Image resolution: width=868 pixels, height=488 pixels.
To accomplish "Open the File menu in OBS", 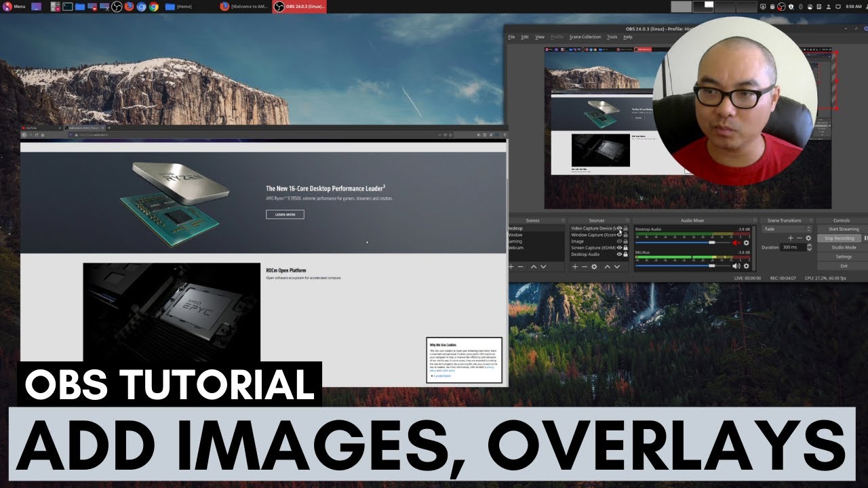I will click(511, 37).
